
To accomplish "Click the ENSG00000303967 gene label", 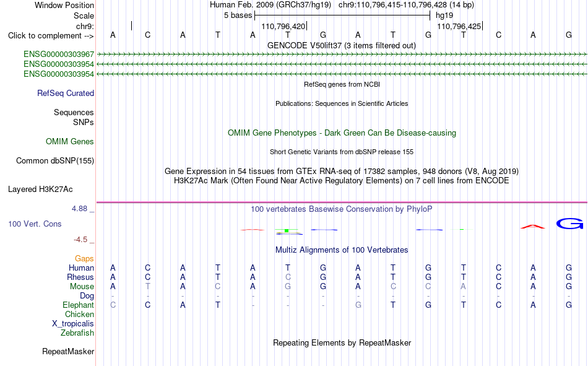I will 59,54.
